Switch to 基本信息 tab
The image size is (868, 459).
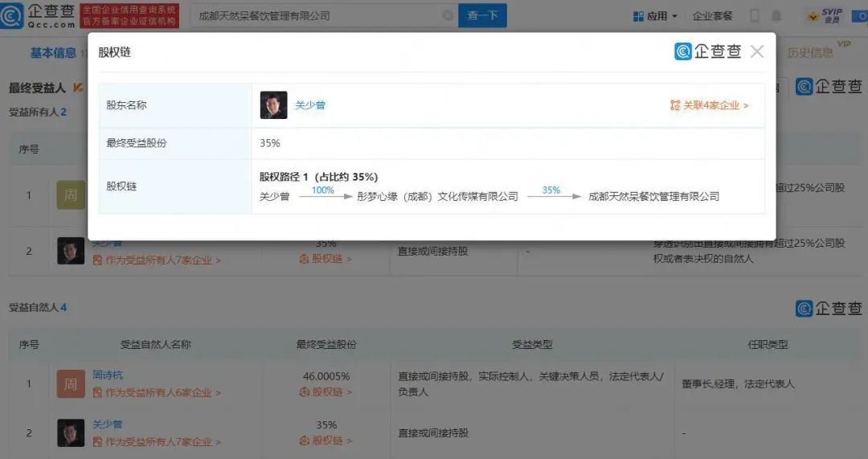point(53,52)
